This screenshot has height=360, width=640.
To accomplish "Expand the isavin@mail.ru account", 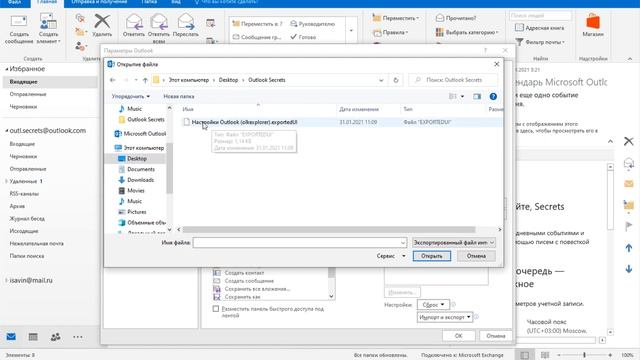I will 6,280.
